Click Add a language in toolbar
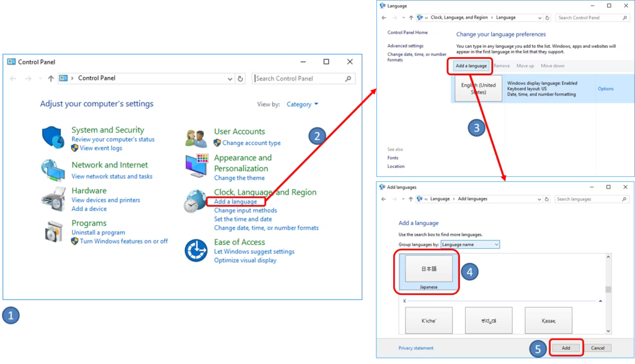The width and height of the screenshot is (635, 364). click(471, 66)
